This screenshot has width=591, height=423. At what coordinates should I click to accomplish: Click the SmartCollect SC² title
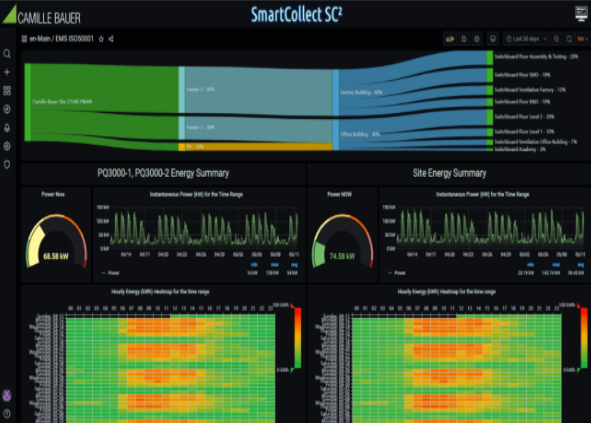click(297, 15)
